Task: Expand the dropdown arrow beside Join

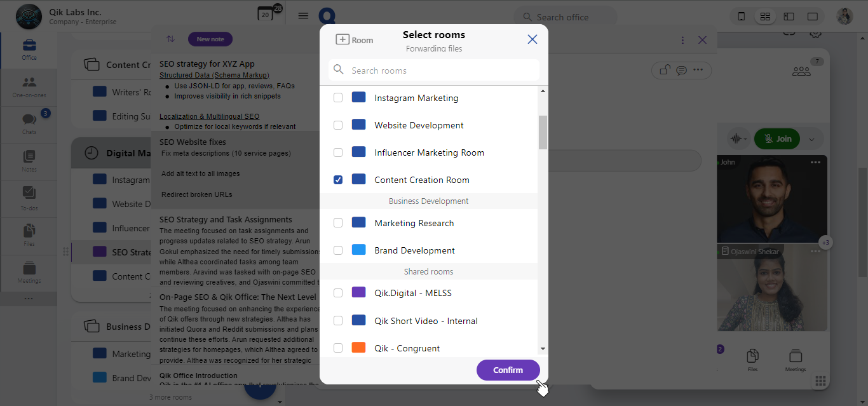Action: (x=811, y=139)
